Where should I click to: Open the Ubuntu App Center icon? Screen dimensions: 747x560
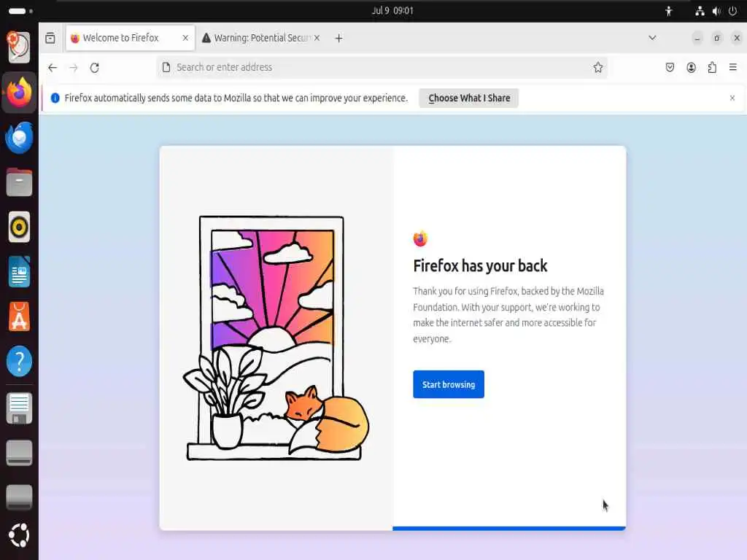(x=19, y=316)
